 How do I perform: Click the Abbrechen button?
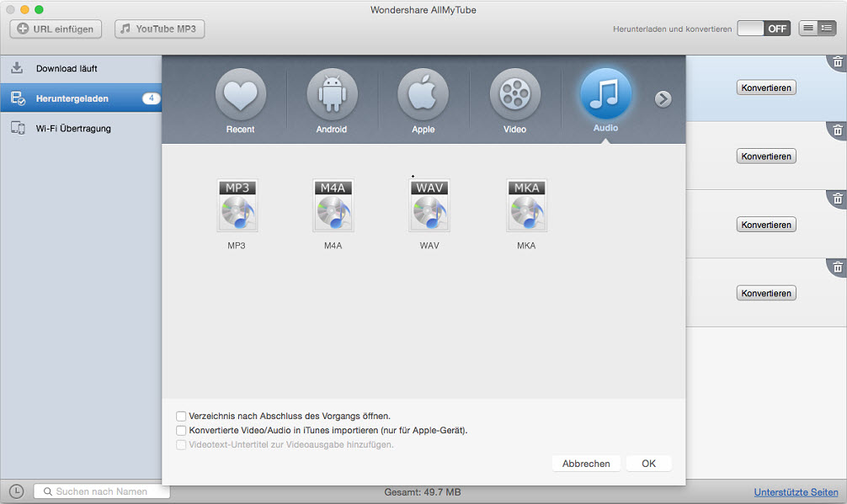coord(586,464)
